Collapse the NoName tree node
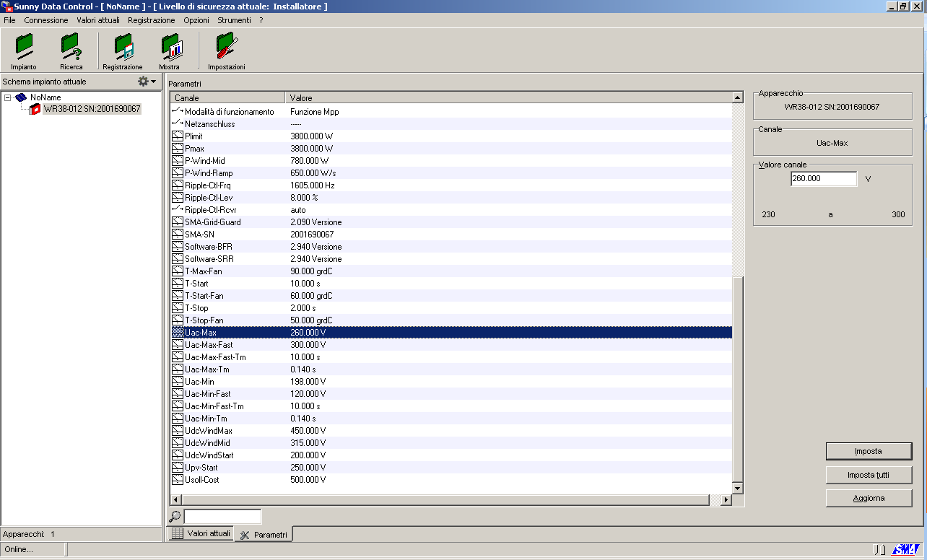 (x=8, y=97)
